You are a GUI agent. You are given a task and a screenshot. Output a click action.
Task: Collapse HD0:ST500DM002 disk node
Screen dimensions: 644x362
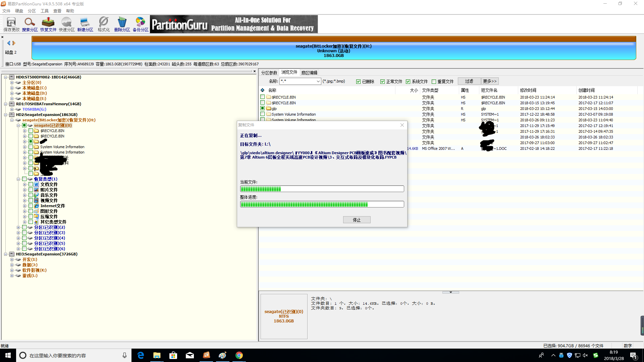coord(5,77)
